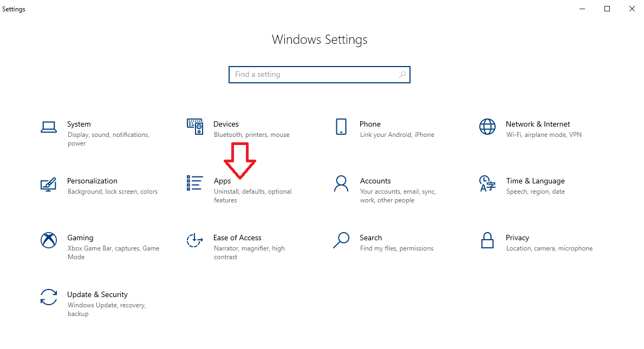Screen dimensions: 644x349
Task: Click 'Link your Android, iPhone' text
Action: (397, 135)
